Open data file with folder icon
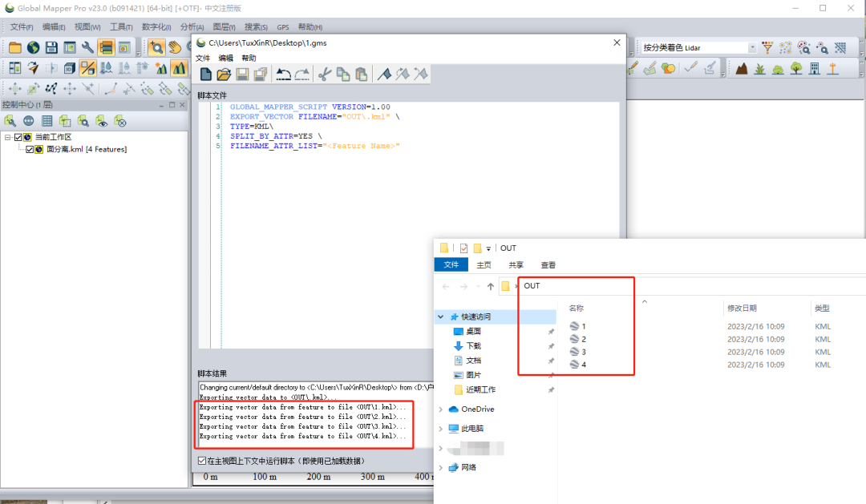The height and width of the screenshot is (504, 866). coord(15,48)
